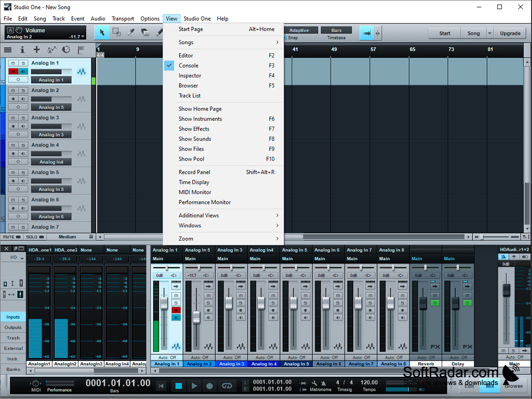Select the Trash console tab
The height and width of the screenshot is (399, 532).
point(13,338)
